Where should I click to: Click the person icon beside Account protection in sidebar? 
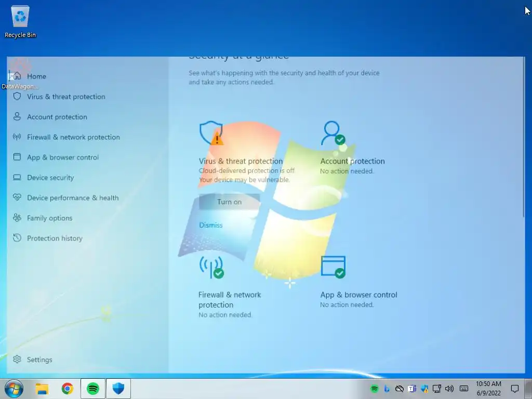click(x=17, y=116)
